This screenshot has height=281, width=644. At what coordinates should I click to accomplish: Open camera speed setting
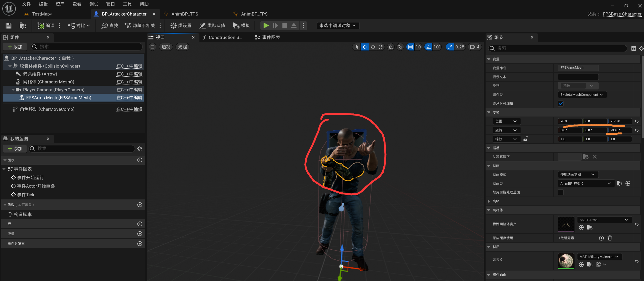click(x=475, y=47)
